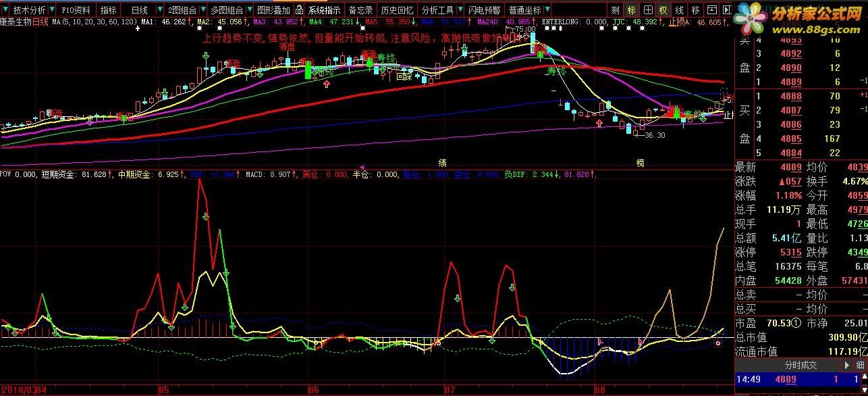Click buy level 4 price 4885
868x396 pixels.
[x=791, y=139]
